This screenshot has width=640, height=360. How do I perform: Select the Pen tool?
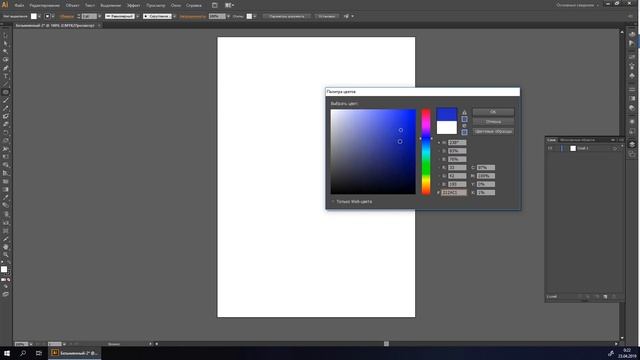(5, 68)
